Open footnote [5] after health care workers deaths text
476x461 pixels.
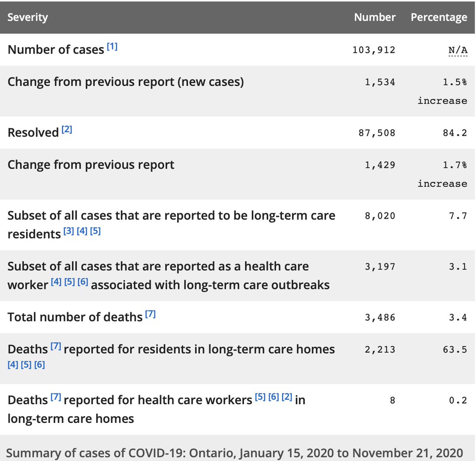click(260, 397)
